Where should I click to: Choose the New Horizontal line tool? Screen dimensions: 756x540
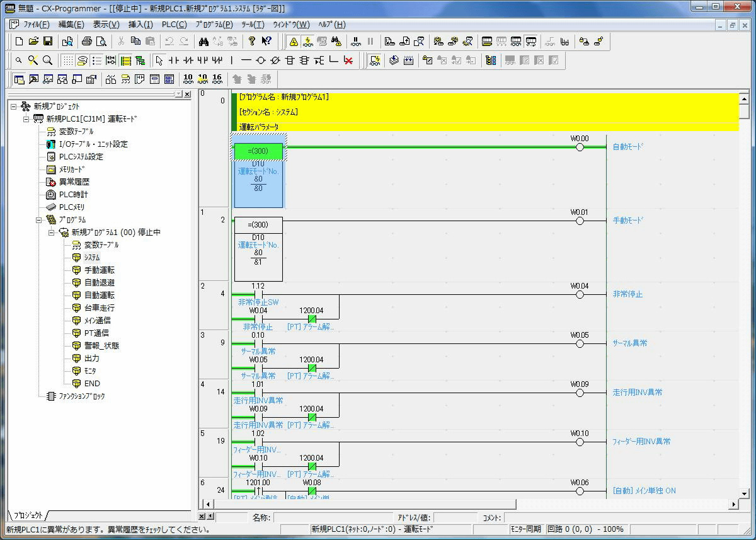point(246,60)
